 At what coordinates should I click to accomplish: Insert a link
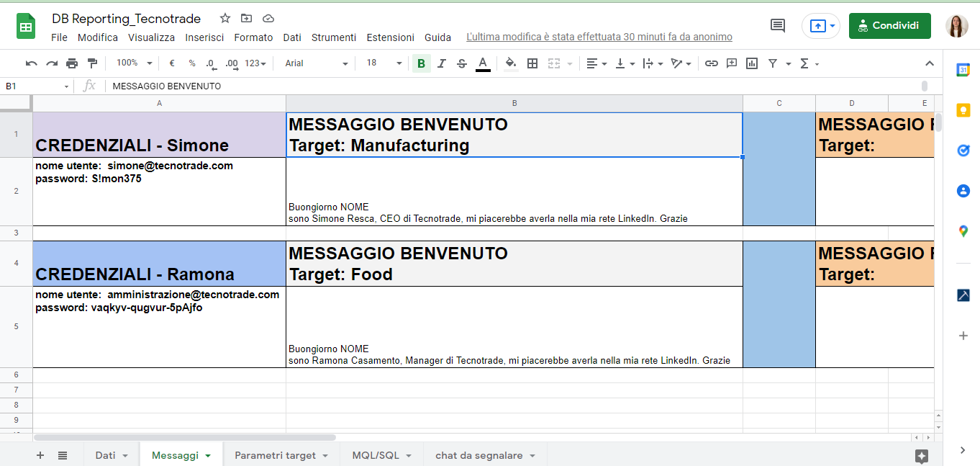pos(712,63)
